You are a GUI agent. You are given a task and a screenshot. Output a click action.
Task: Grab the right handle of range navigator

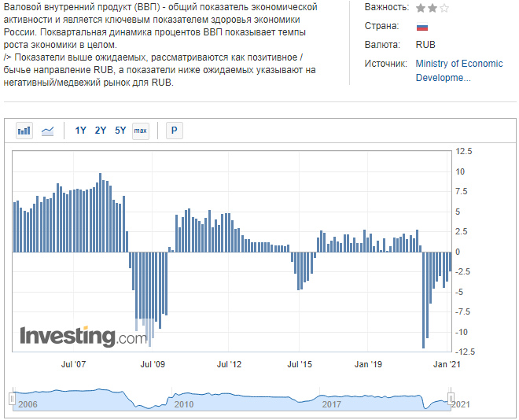[x=451, y=399]
